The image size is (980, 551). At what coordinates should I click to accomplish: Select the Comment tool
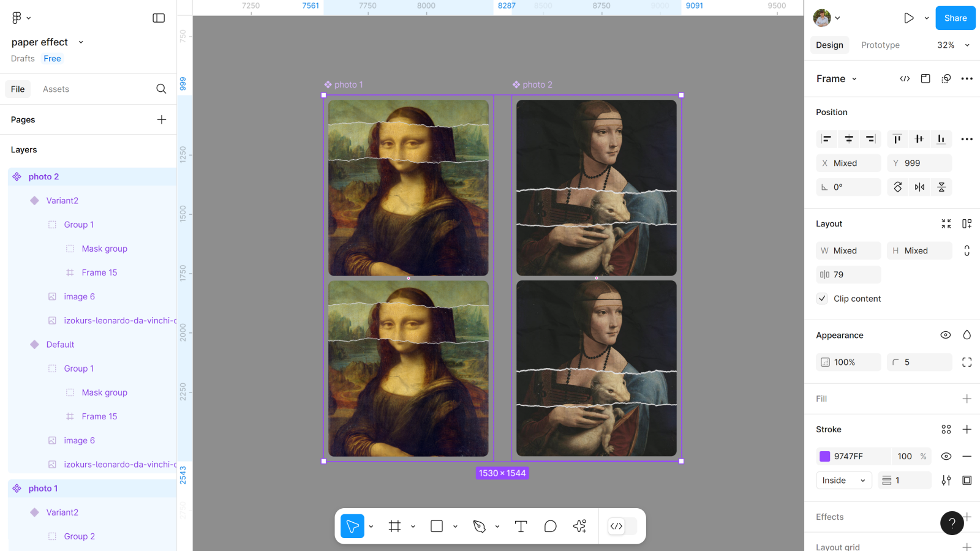[550, 527]
